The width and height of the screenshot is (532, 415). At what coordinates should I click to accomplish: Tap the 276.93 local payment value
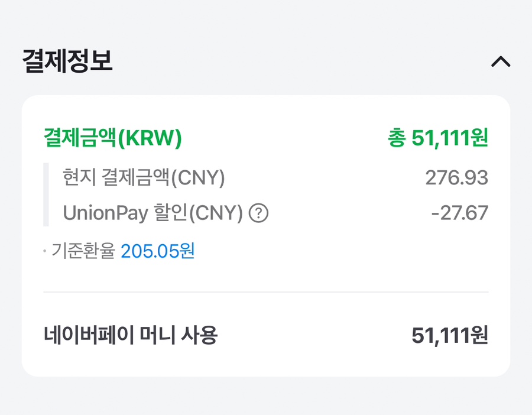[x=457, y=177]
